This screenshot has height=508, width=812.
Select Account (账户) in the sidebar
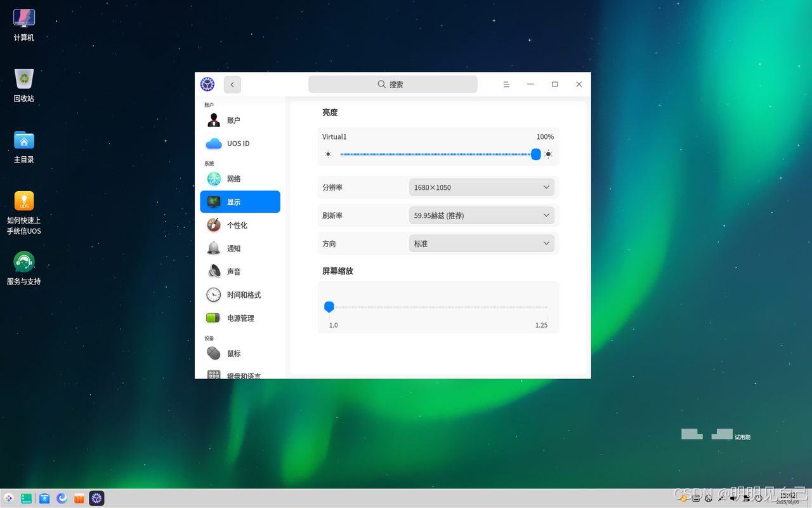[240, 120]
